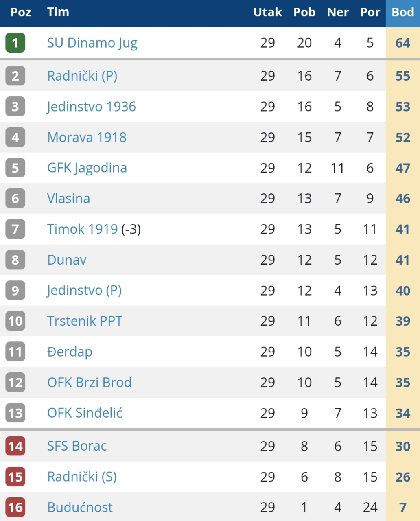
Task: Click the Tim column header
Action: pyautogui.click(x=58, y=12)
